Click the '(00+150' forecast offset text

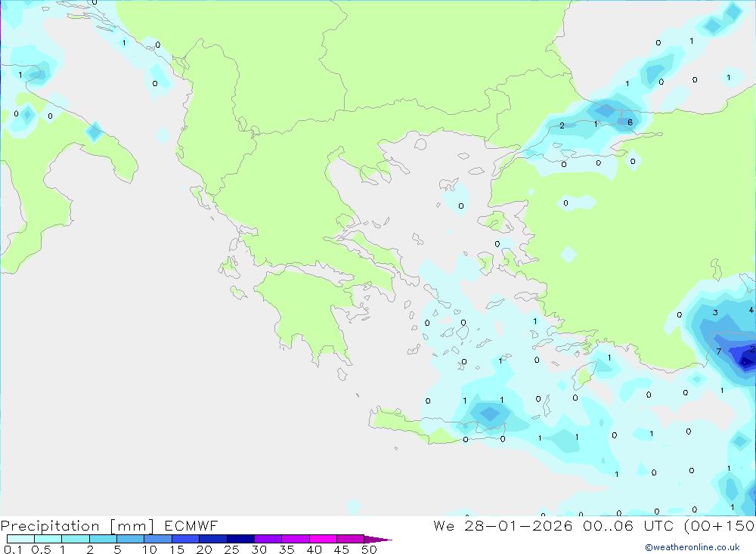pyautogui.click(x=720, y=525)
